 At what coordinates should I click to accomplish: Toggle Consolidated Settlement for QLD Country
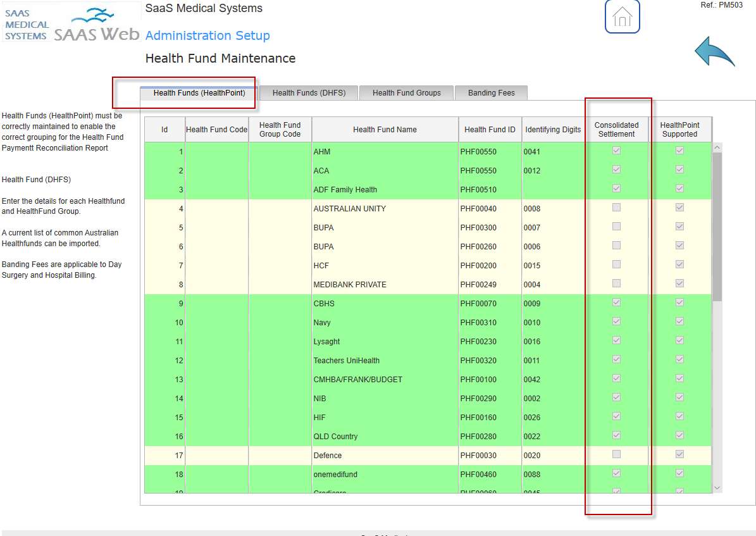pyautogui.click(x=616, y=435)
